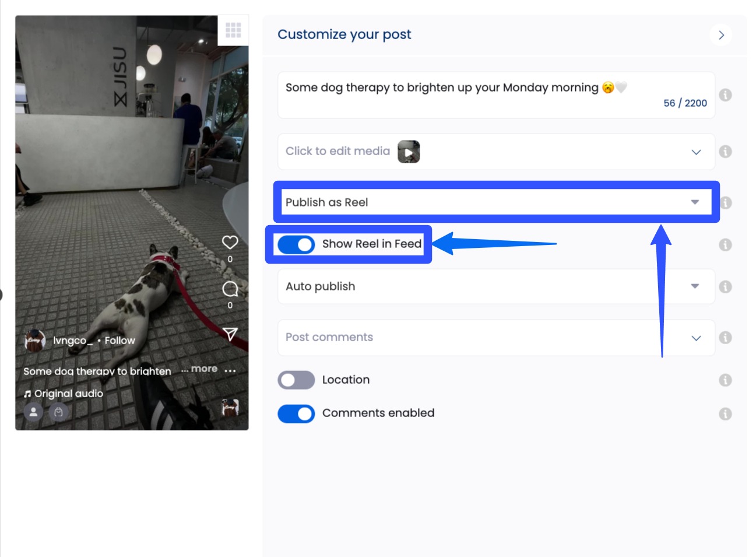Disable the Comments enabled toggle
Image resolution: width=756 pixels, height=557 pixels.
[296, 414]
